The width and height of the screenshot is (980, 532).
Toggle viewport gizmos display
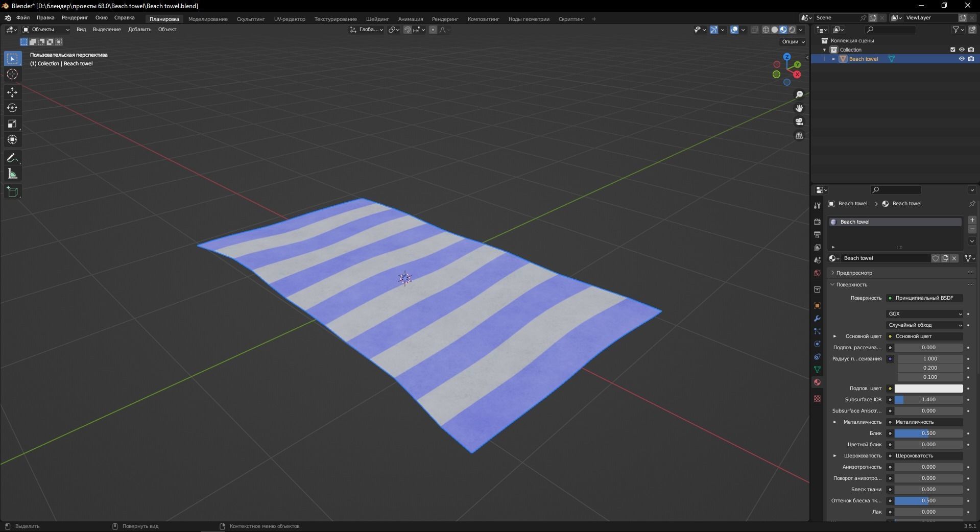point(714,30)
